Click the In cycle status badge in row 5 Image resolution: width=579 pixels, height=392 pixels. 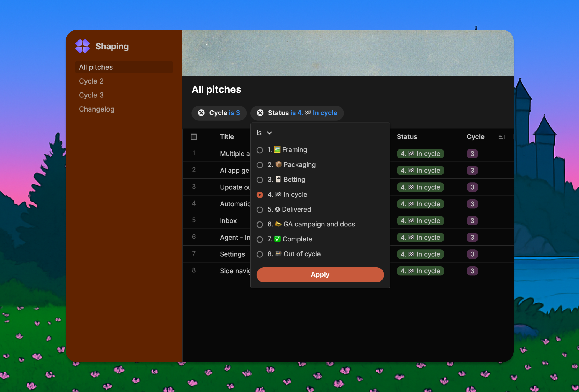pyautogui.click(x=420, y=221)
